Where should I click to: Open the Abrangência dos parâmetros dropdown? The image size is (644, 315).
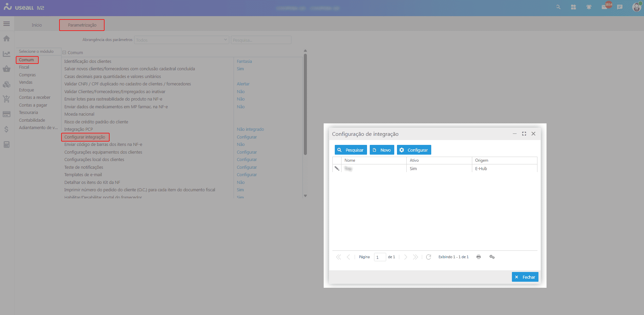click(182, 40)
